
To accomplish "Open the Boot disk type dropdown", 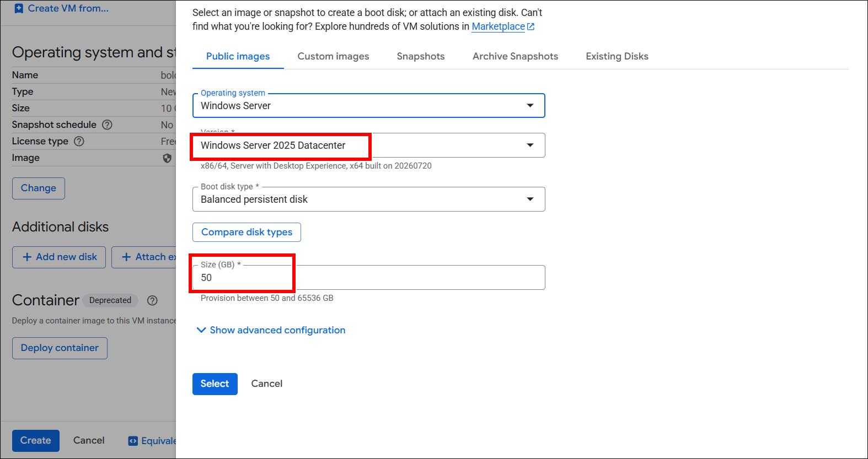I will coord(368,199).
